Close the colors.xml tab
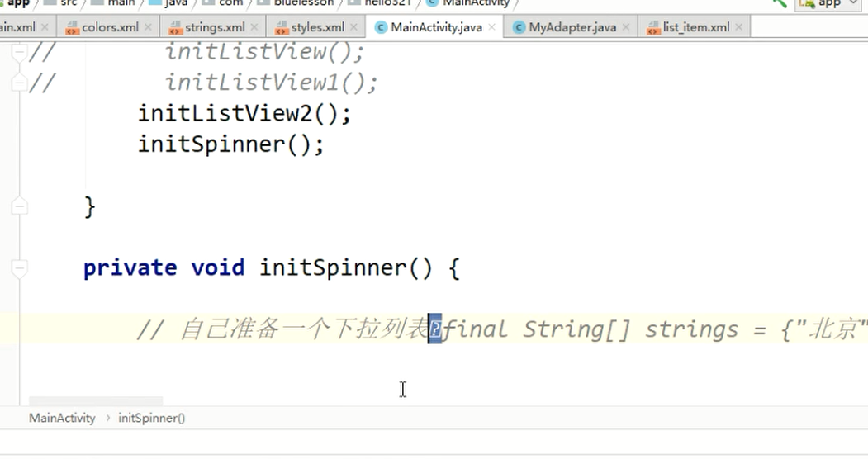868x459 pixels. 148,27
